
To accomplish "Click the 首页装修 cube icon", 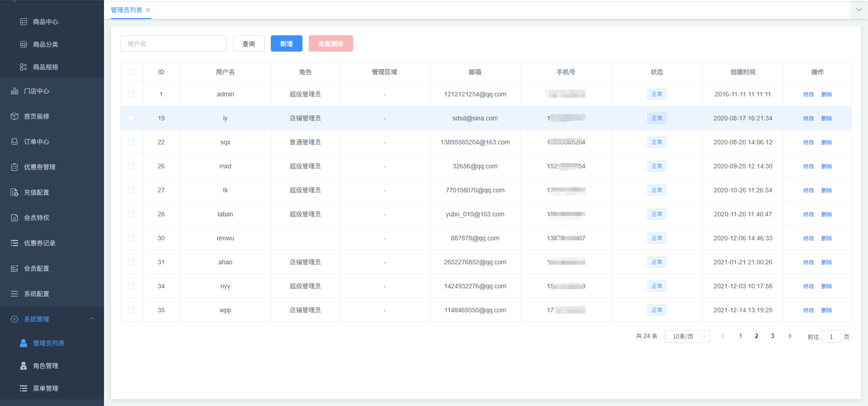I will coord(14,116).
